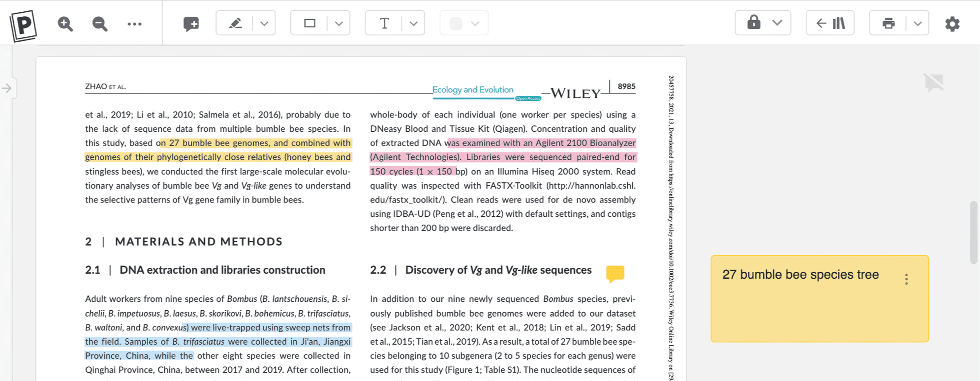The width and height of the screenshot is (980, 381).
Task: Expand the left sidebar panel arrow
Action: pyautogui.click(x=7, y=88)
